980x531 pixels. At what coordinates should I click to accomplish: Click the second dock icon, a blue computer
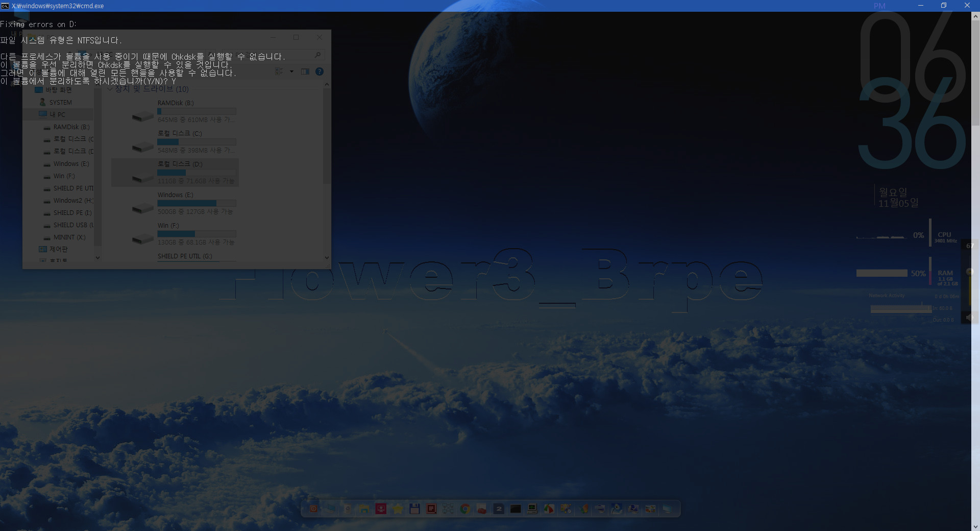point(330,509)
